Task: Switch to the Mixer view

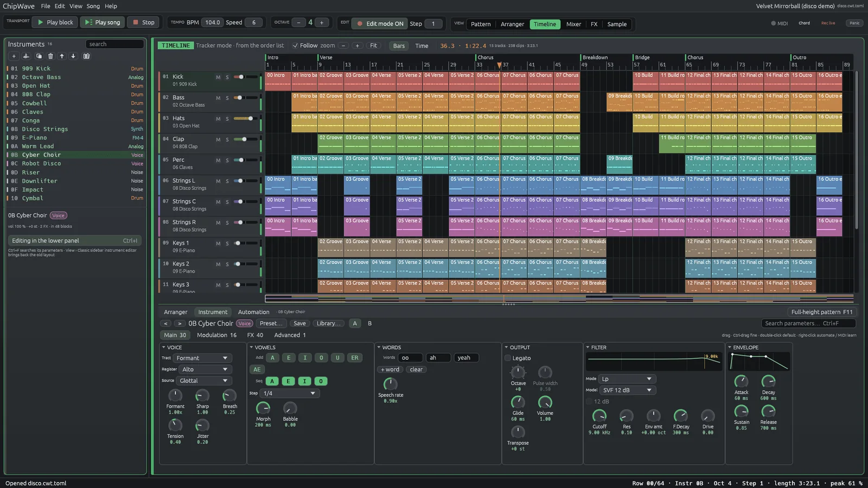Action: click(x=573, y=24)
